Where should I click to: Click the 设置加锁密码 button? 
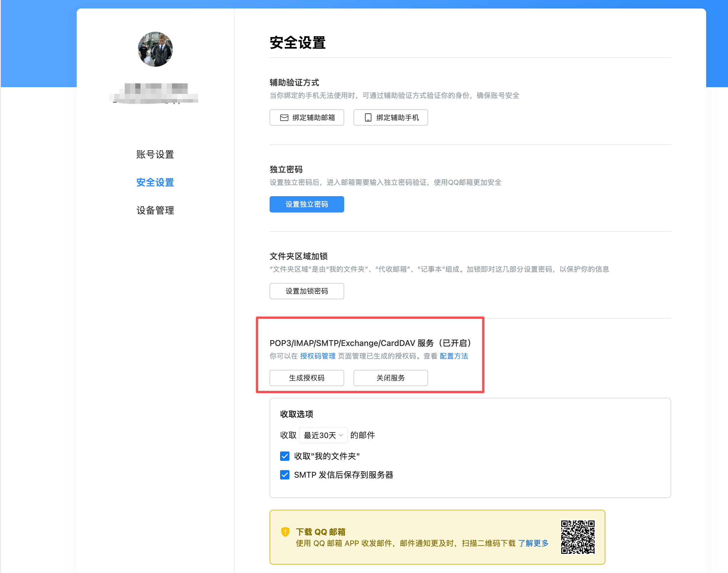(307, 291)
